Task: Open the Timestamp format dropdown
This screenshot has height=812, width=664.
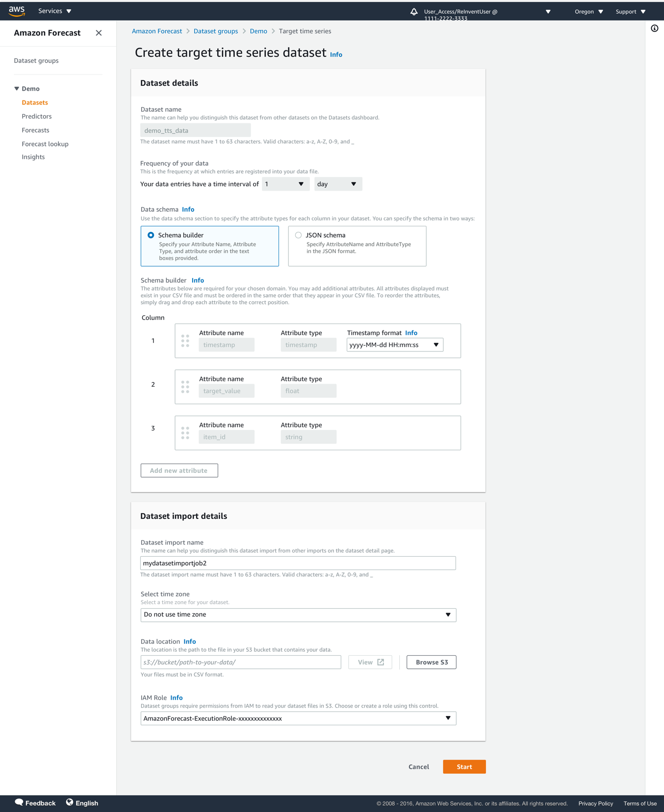Action: point(395,344)
